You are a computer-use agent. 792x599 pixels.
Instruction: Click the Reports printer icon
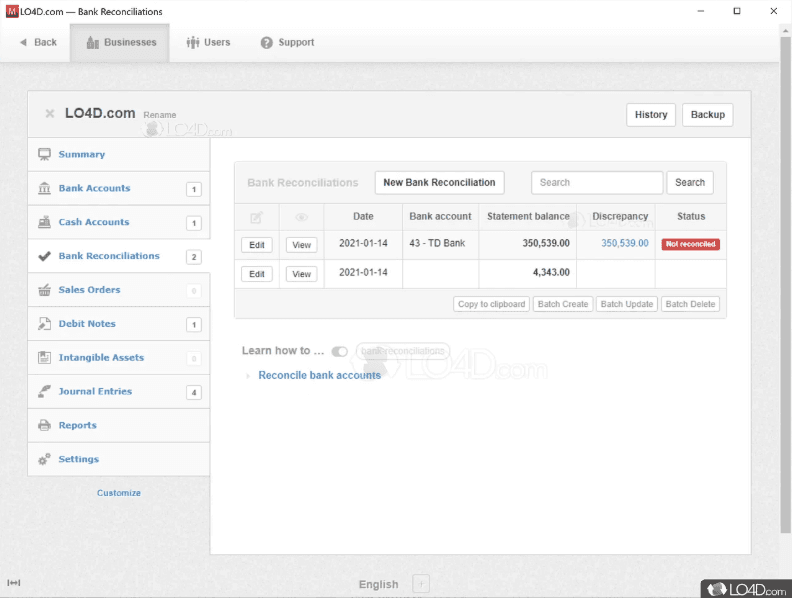pos(44,425)
